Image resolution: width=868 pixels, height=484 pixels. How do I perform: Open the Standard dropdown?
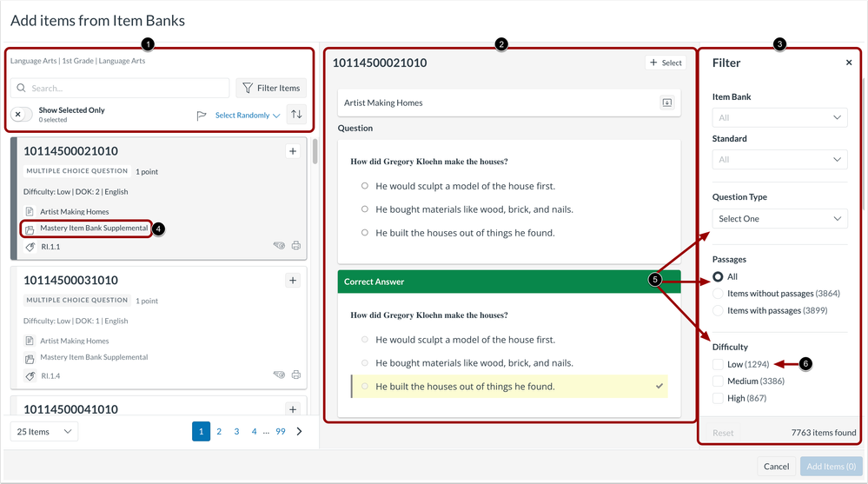[779, 160]
